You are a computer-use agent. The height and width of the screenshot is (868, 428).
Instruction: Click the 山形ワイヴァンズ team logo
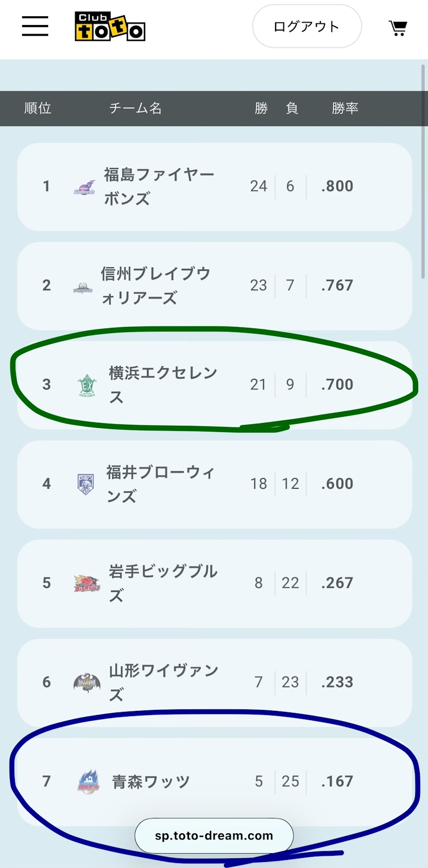[87, 682]
